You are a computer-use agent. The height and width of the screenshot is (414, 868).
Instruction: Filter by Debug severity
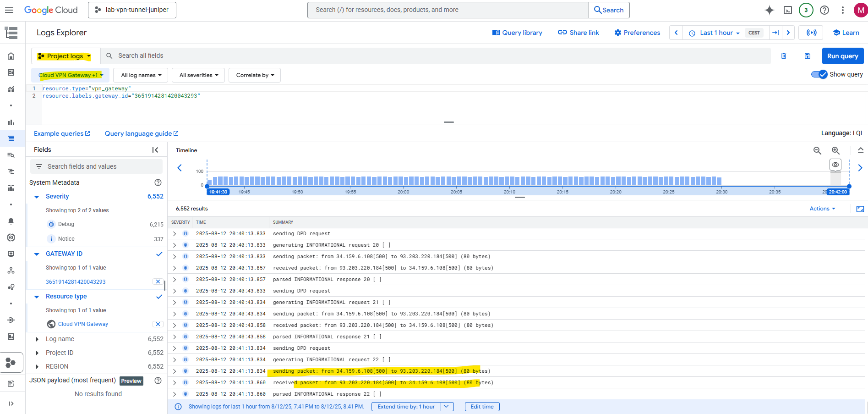coord(66,224)
